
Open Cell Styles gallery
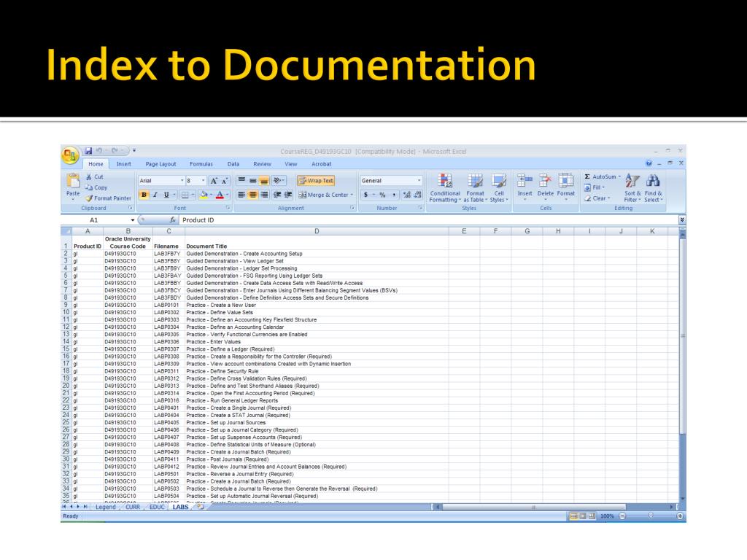pyautogui.click(x=499, y=187)
